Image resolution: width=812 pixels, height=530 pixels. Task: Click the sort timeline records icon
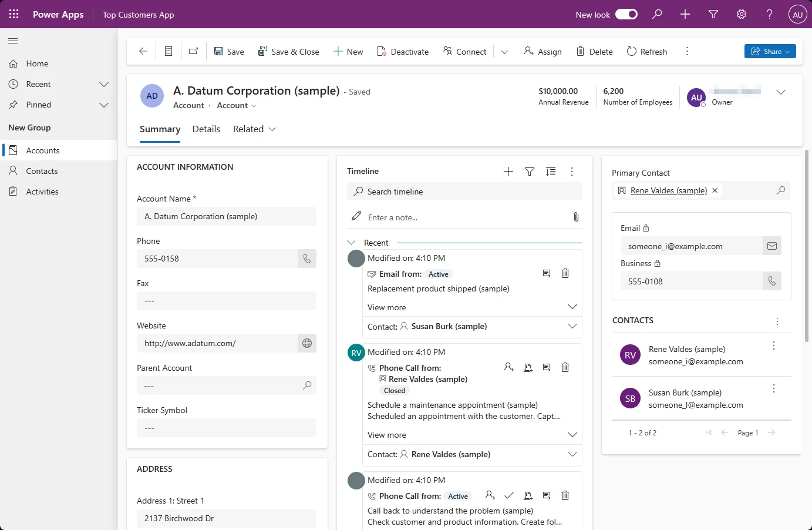(x=550, y=171)
